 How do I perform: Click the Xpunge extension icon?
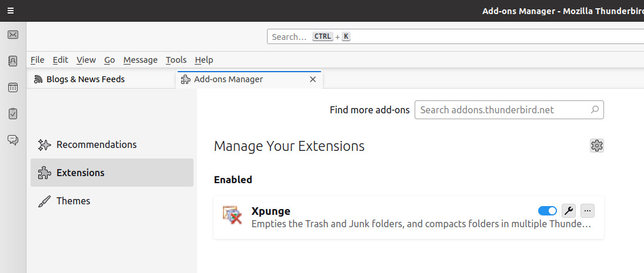click(232, 215)
